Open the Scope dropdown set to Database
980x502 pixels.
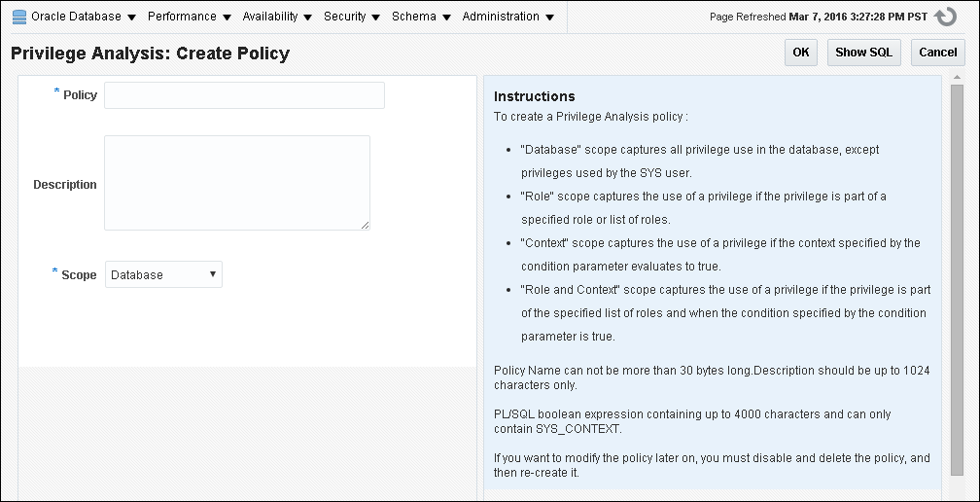point(163,275)
